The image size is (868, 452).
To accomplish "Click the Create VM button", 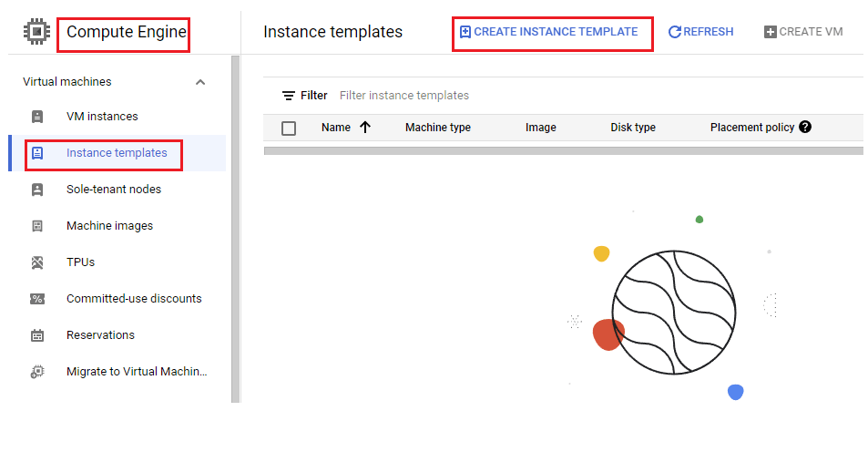I will click(803, 32).
